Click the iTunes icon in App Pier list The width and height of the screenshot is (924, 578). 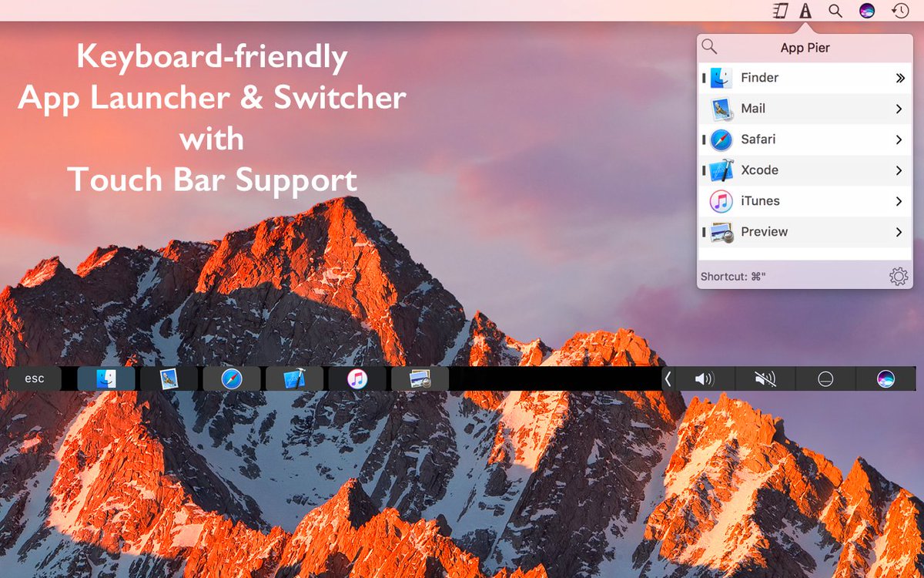(x=721, y=201)
